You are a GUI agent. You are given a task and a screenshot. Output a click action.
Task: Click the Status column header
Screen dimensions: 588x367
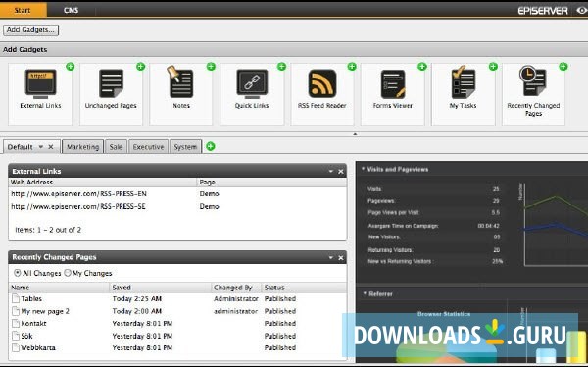304,288
